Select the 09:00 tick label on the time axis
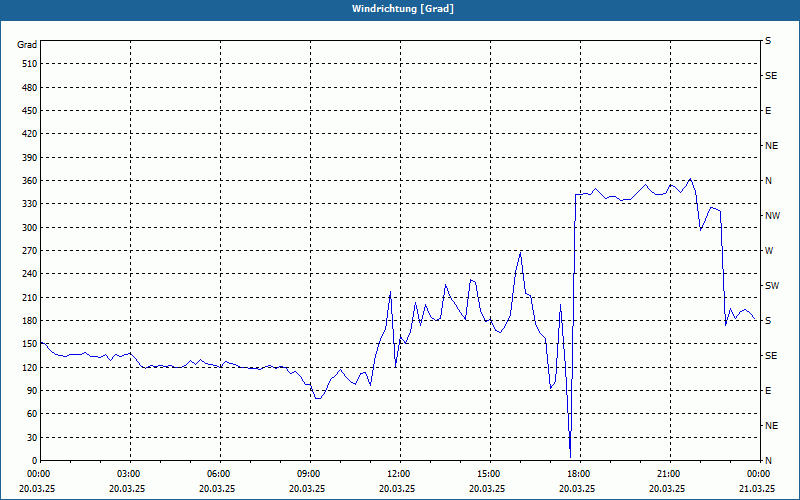The image size is (800, 500). [310, 473]
